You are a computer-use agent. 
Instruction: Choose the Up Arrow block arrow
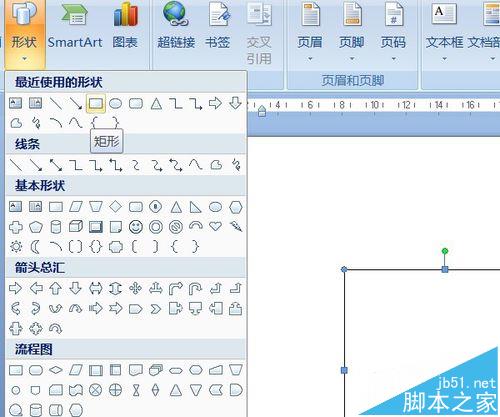tap(56, 288)
